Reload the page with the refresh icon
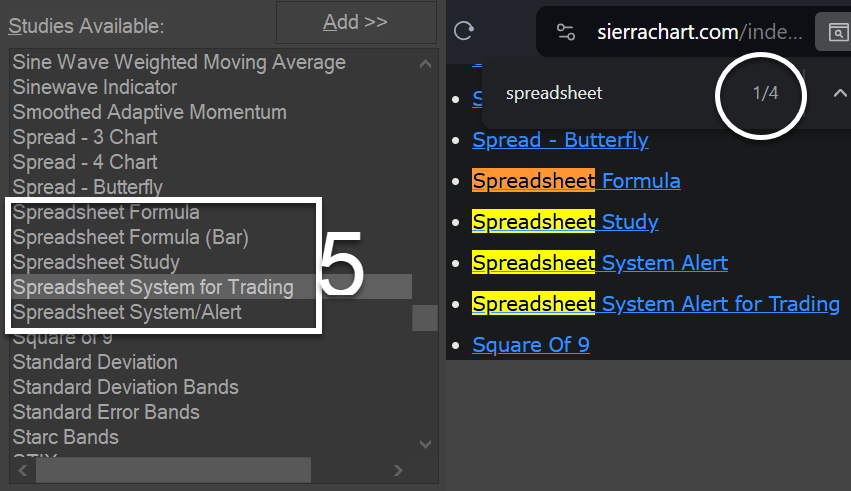Screen dimensions: 851x491 pos(464,30)
